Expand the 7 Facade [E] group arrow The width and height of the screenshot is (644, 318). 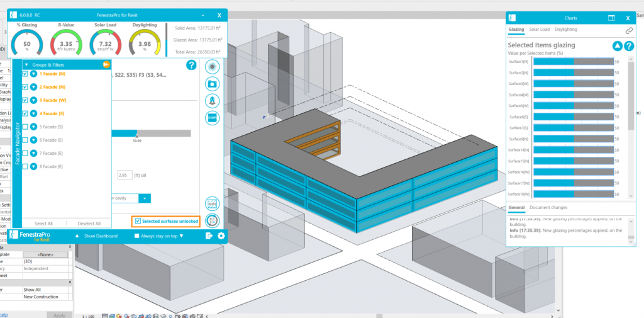(34, 154)
